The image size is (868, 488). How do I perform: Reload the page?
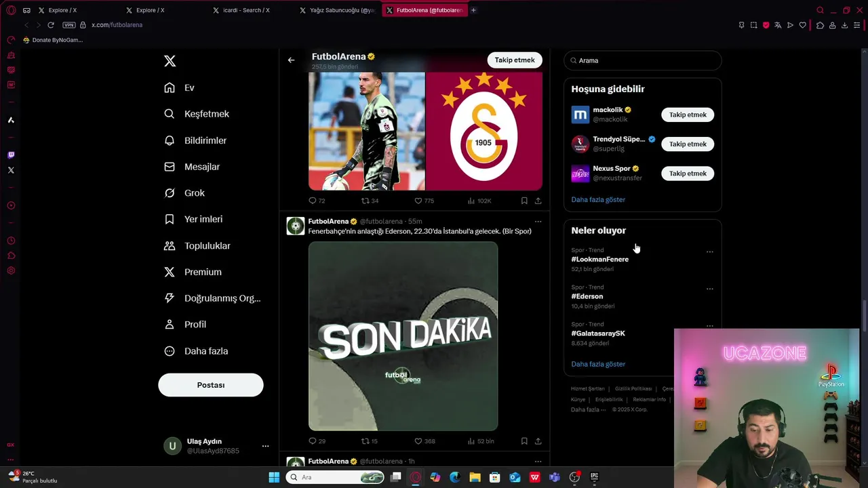(x=51, y=25)
